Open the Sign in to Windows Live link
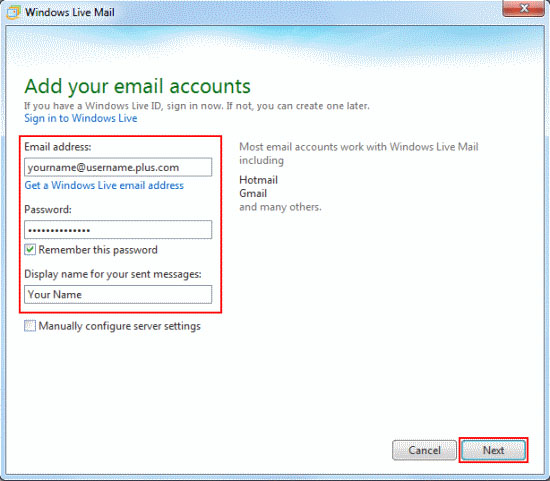Image resolution: width=550 pixels, height=481 pixels. [x=81, y=118]
